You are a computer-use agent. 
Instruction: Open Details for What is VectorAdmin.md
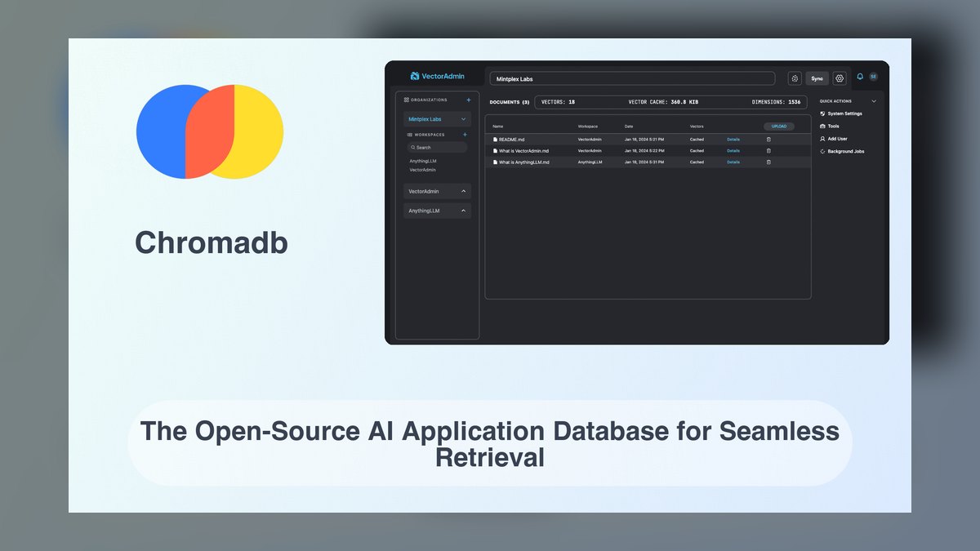(x=733, y=151)
